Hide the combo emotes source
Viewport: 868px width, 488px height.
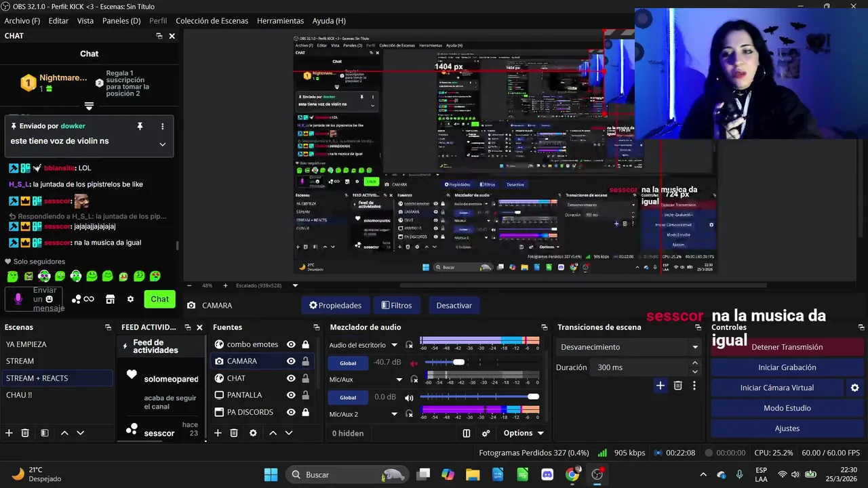291,344
